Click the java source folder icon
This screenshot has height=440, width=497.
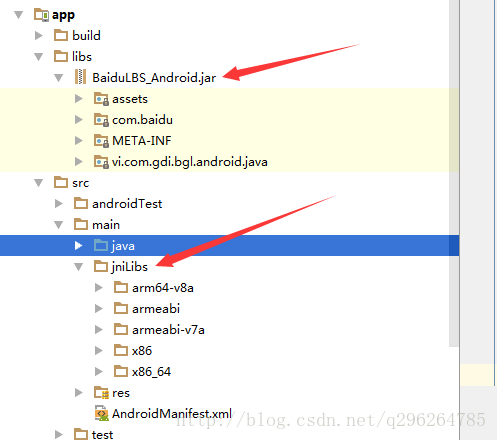click(101, 245)
